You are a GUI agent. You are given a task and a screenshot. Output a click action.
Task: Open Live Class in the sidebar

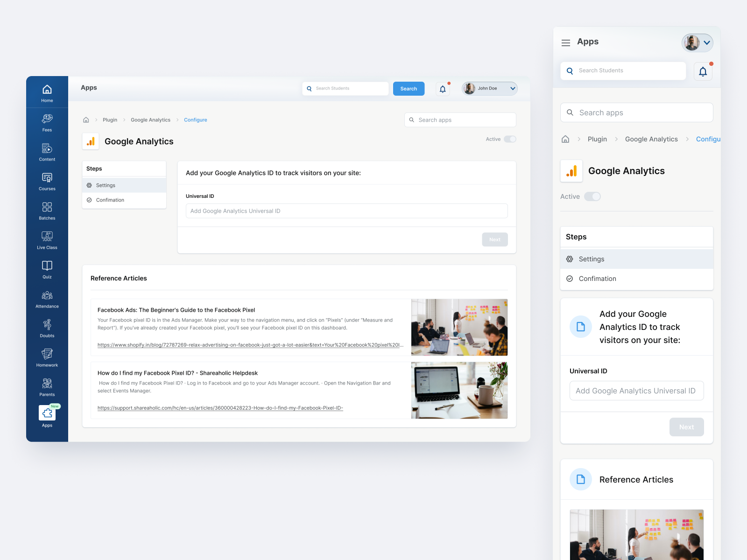47,240
